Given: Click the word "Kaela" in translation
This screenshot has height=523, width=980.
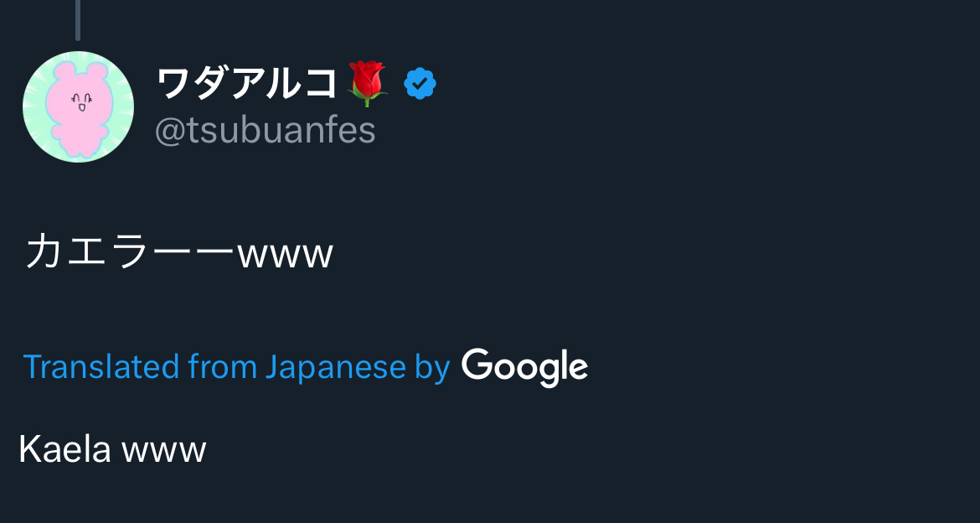Looking at the screenshot, I should tap(64, 449).
